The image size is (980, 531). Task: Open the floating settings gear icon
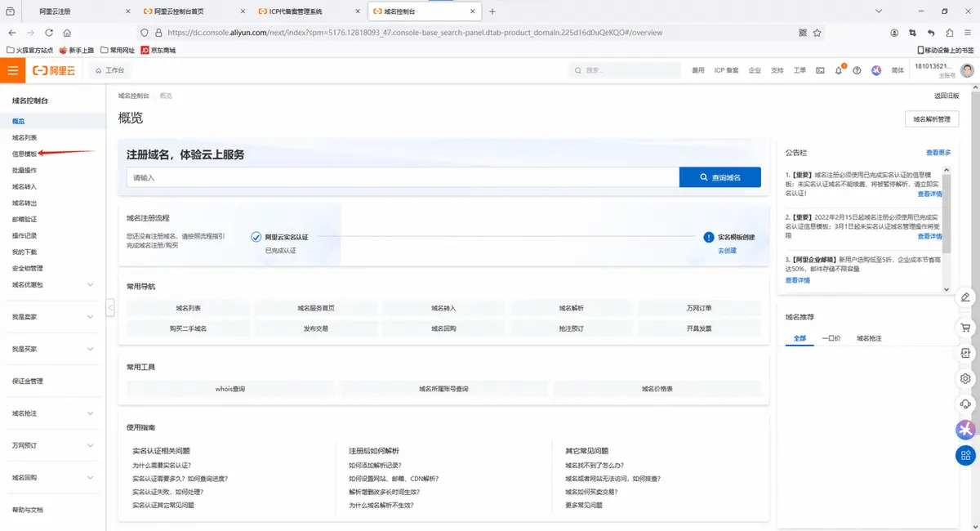tap(965, 378)
